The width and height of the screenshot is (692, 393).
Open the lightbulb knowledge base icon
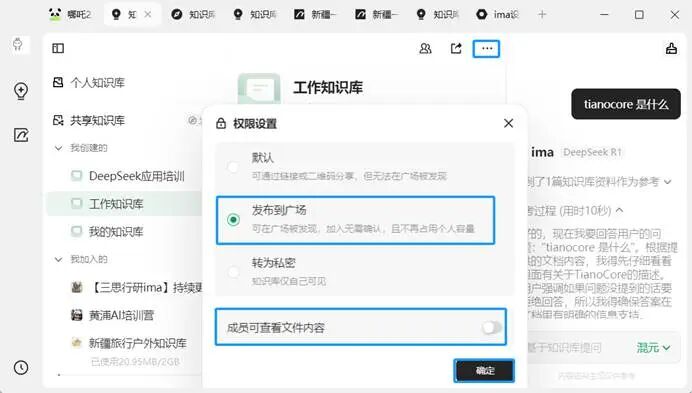21,91
